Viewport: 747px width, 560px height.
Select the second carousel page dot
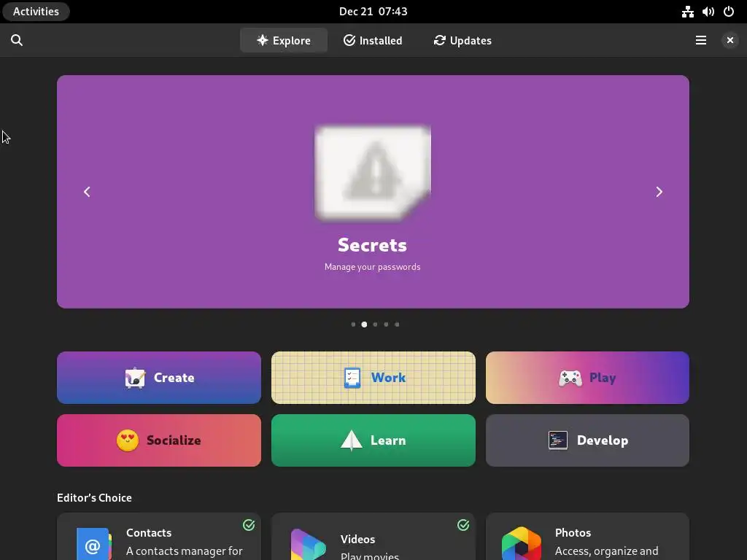[x=364, y=324]
